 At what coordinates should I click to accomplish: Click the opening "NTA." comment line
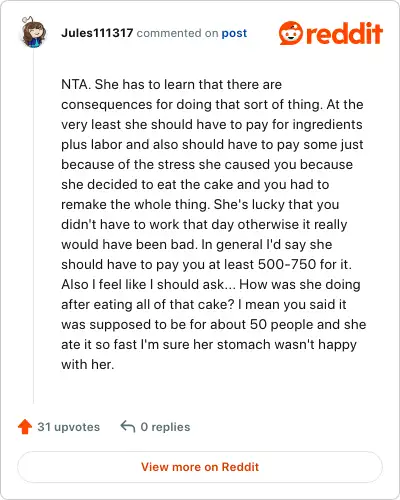point(171,84)
